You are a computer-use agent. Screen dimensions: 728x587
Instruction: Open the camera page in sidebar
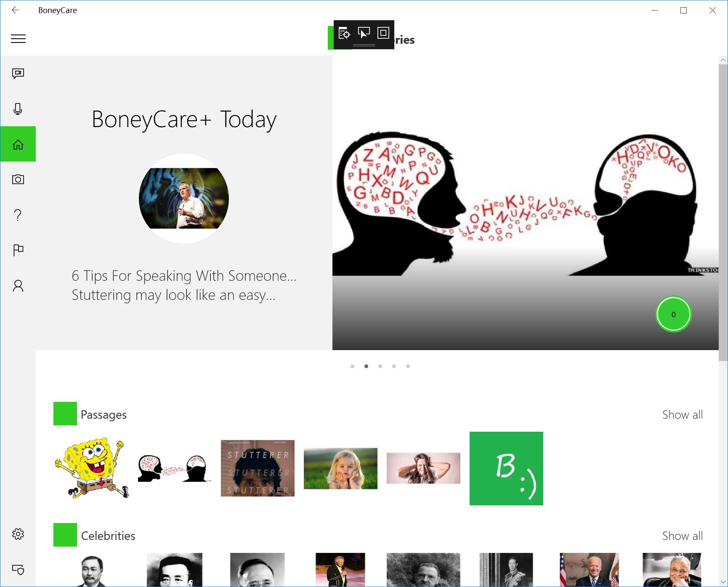click(18, 180)
